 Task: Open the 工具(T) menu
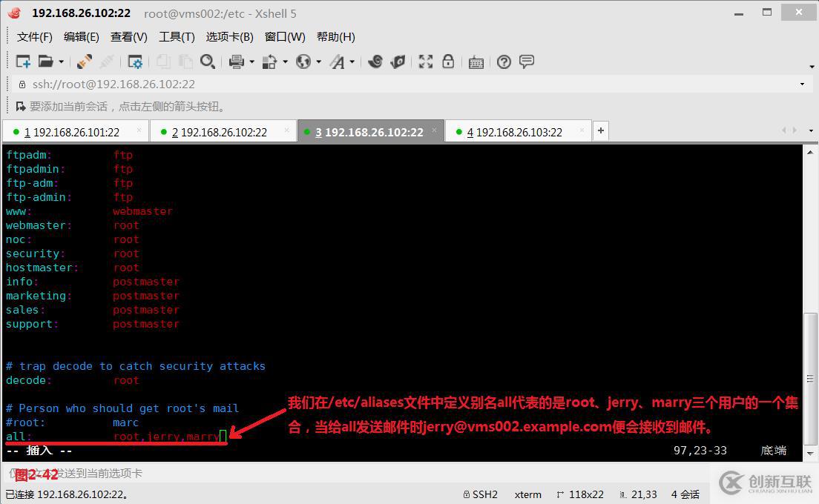coord(177,36)
